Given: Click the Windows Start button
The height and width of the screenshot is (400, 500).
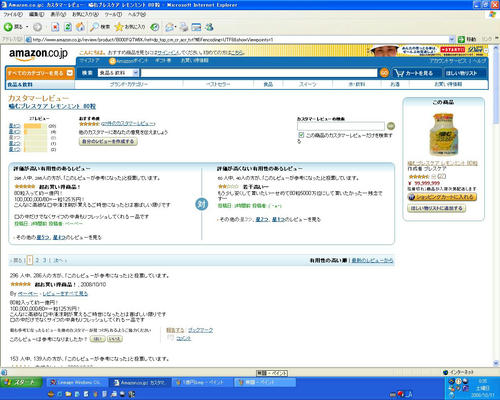Looking at the screenshot, I should (21, 382).
